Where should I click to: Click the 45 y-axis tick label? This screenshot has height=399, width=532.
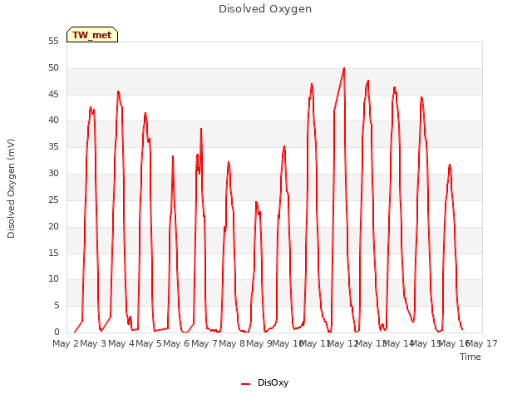tap(53, 94)
